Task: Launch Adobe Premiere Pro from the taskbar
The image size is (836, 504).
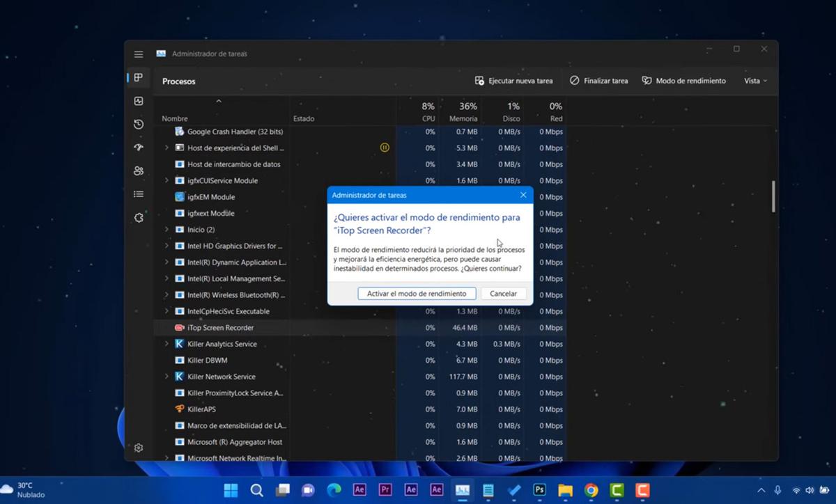Action: pyautogui.click(x=385, y=489)
